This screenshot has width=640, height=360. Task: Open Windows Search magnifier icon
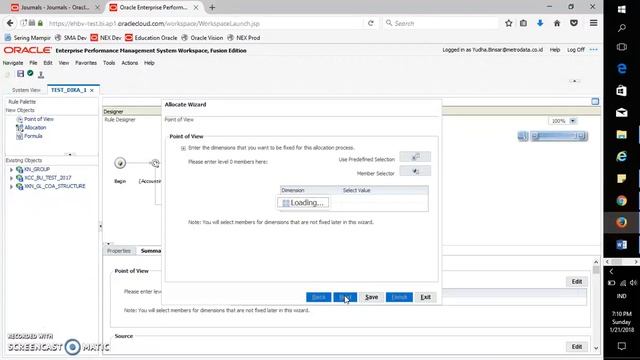pyautogui.click(x=622, y=28)
